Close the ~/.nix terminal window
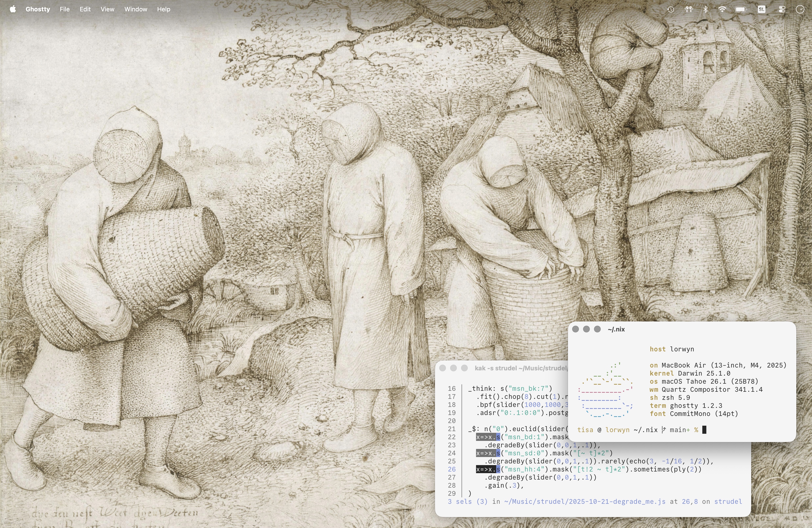This screenshot has width=812, height=528. [x=575, y=329]
